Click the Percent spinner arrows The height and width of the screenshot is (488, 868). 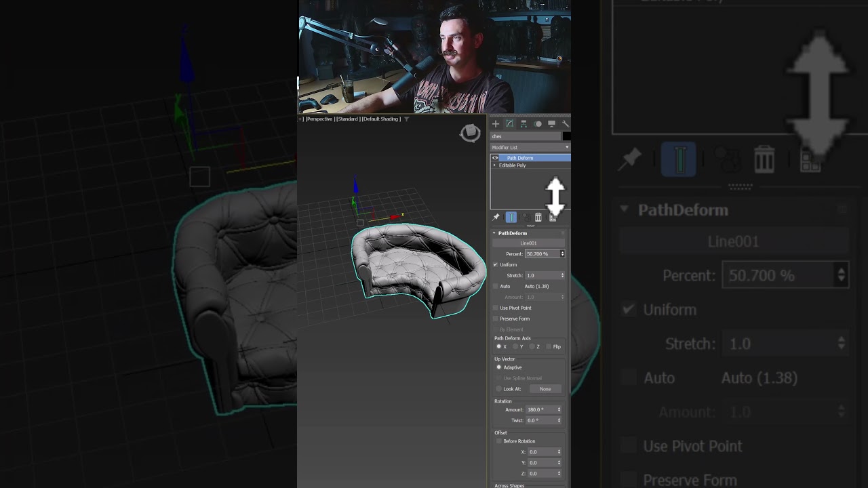tap(562, 253)
